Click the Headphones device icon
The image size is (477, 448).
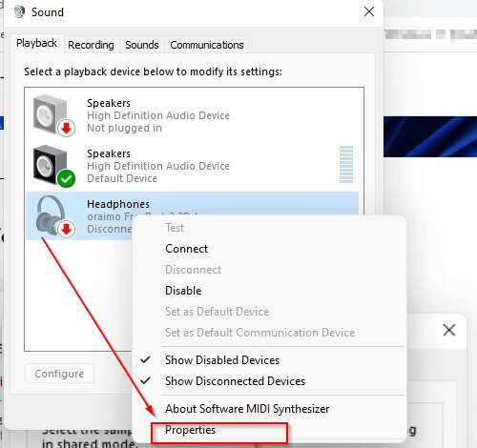[54, 216]
